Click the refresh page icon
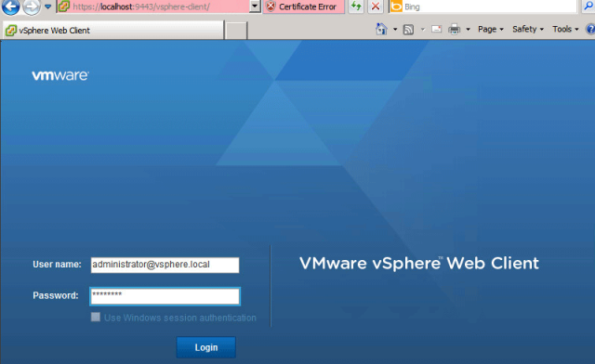This screenshot has height=364, width=595. 356,6
